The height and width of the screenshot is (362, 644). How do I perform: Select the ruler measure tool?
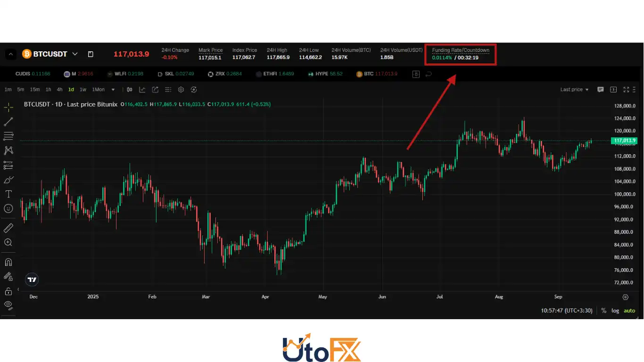coord(8,228)
